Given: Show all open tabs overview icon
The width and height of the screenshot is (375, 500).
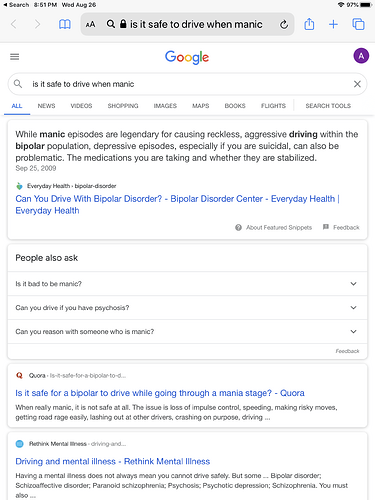Looking at the screenshot, I should (358, 24).
